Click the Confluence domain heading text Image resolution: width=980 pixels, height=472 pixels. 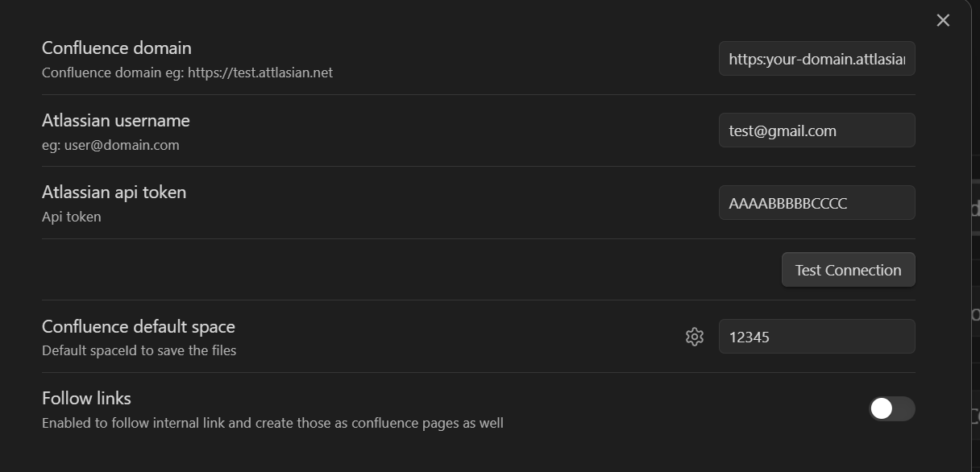[x=117, y=48]
